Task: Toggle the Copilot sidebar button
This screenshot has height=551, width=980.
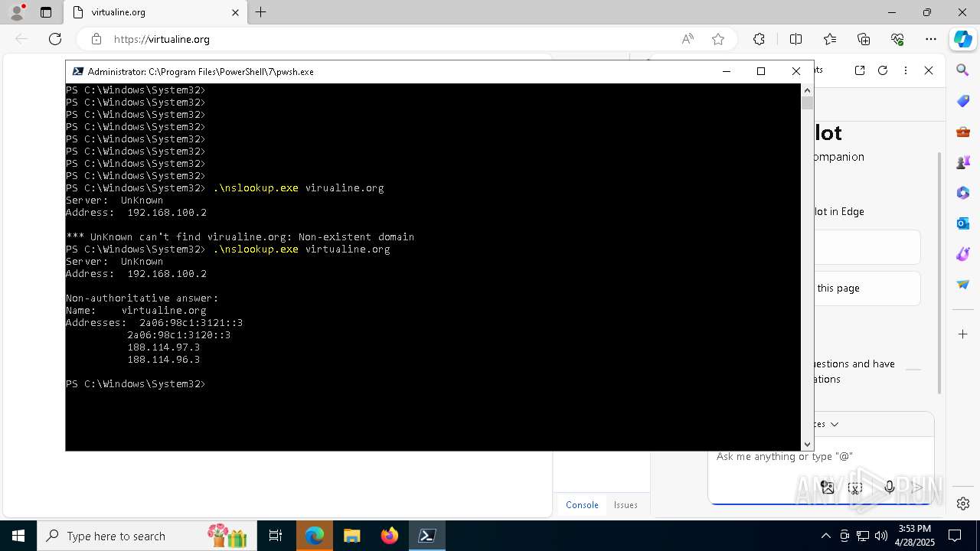Action: pos(962,39)
